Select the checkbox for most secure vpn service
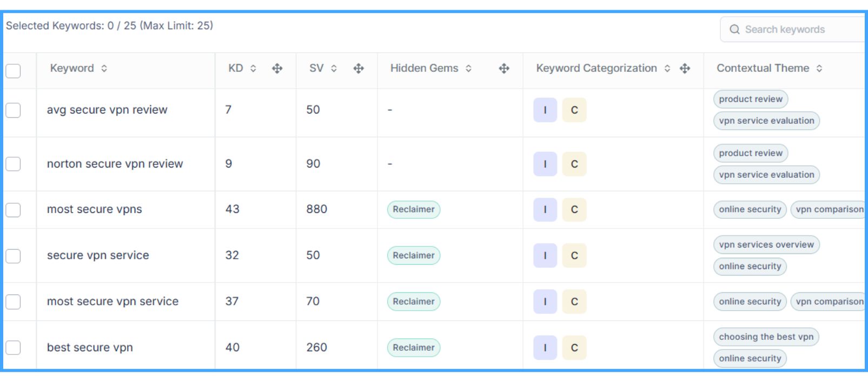Viewport: 868px width, 382px height. [13, 301]
